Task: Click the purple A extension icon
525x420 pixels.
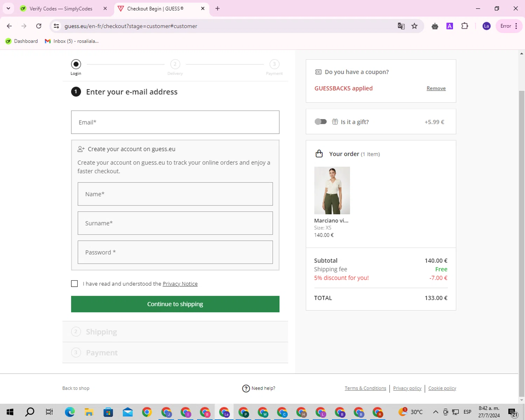Action: click(450, 26)
